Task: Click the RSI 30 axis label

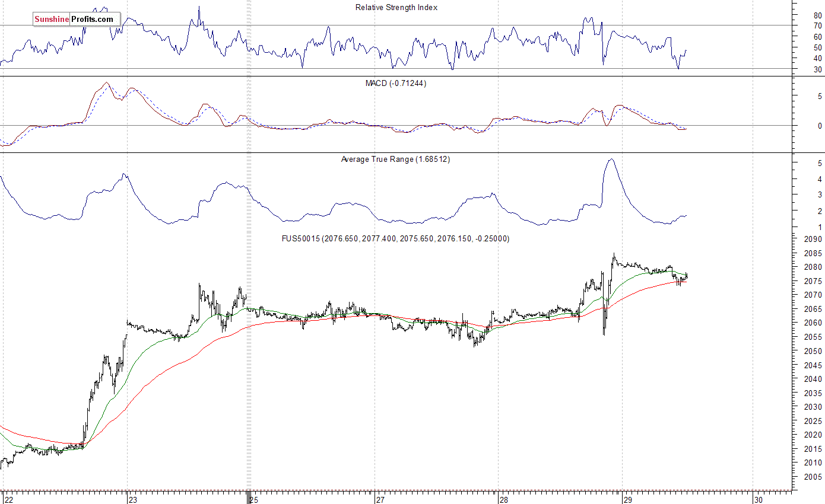Action: [x=817, y=70]
